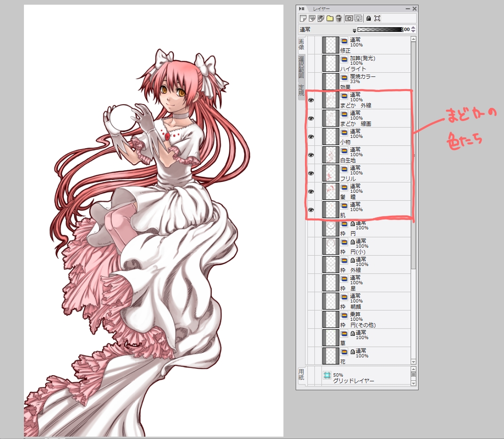The image size is (504, 439).
Task: Hide the 肌 layer
Action: (311, 210)
